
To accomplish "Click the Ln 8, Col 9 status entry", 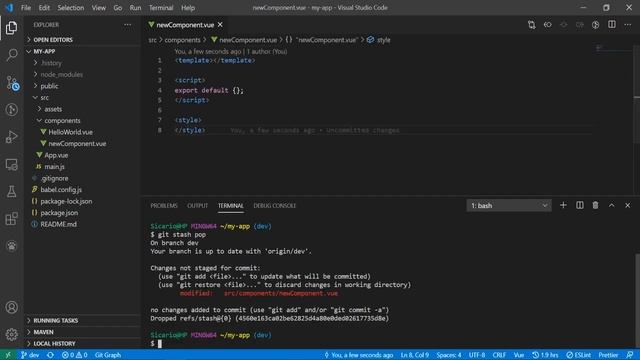I will tap(415, 355).
